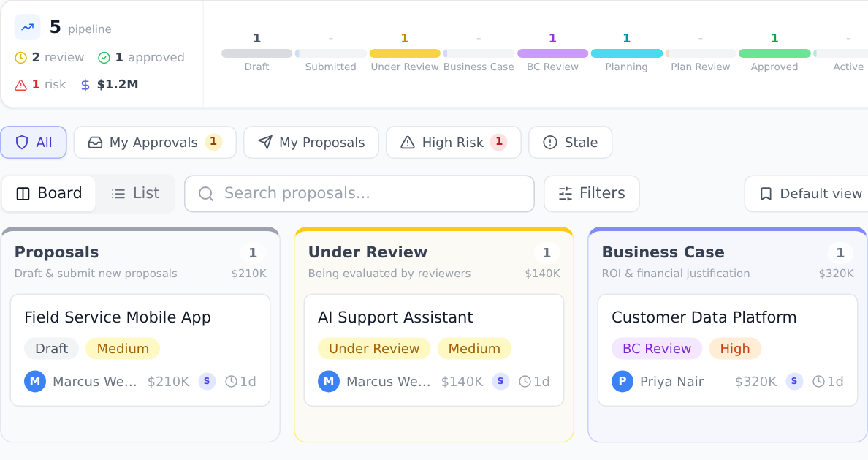
Task: Click the circle alert icon in Stale
Action: pos(549,143)
